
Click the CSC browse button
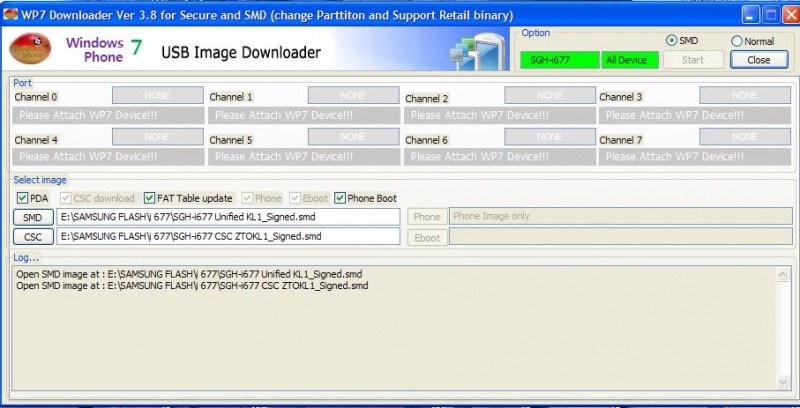coord(33,237)
